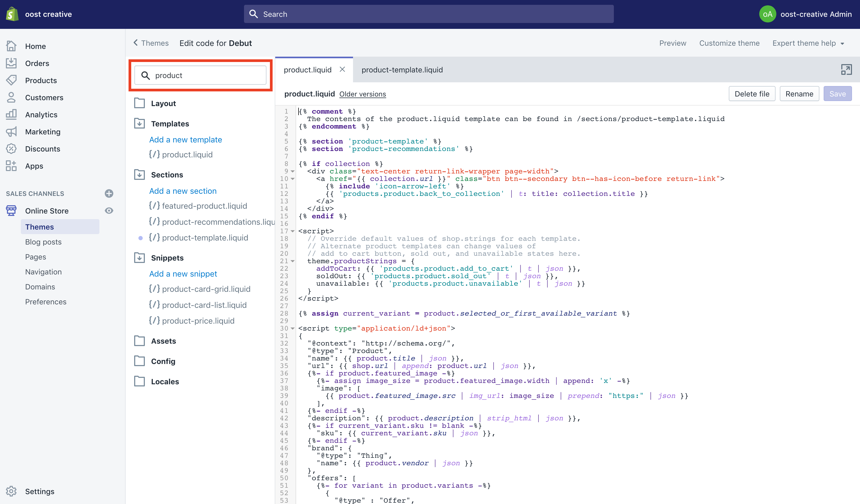Open Pages in sidebar

point(36,257)
